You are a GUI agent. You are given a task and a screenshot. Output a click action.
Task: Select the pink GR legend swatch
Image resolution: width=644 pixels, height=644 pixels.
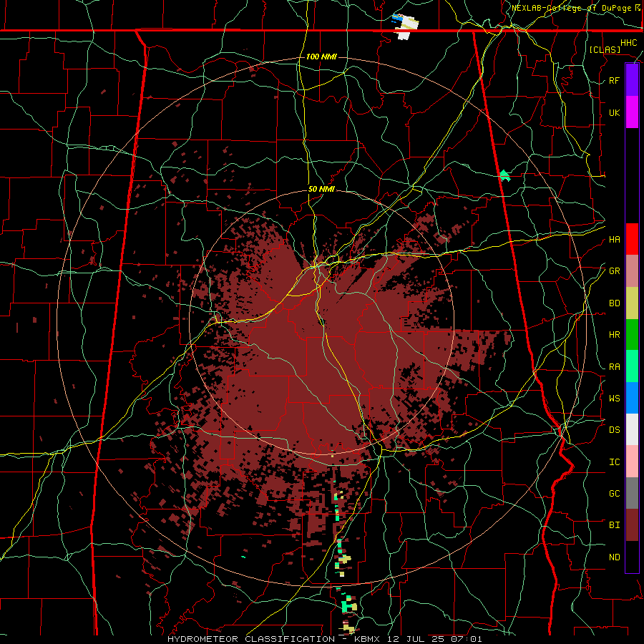click(x=632, y=271)
